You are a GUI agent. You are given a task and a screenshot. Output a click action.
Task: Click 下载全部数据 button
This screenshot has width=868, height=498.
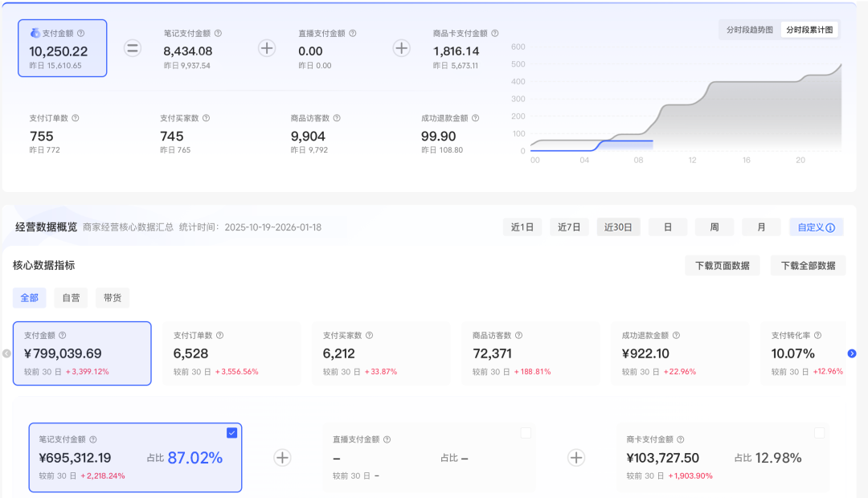pos(808,266)
